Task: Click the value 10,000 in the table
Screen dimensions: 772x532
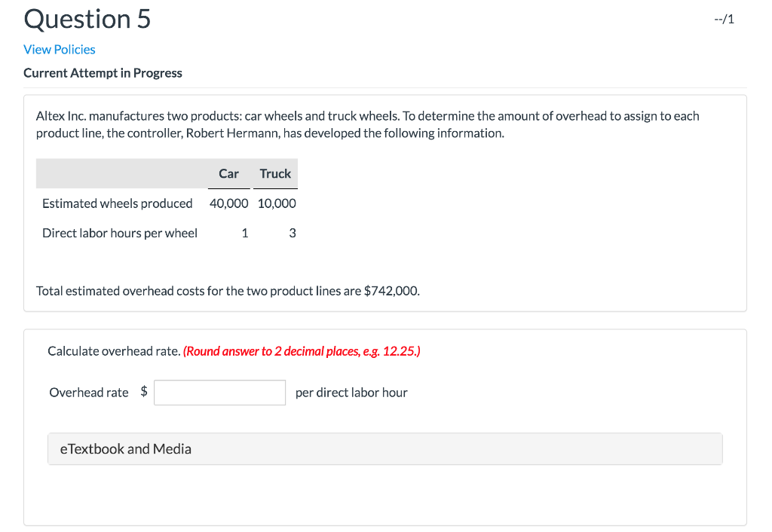Action: coord(274,203)
